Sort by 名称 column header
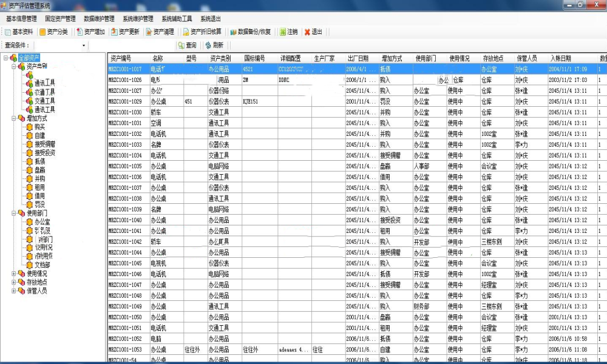607x364 pixels. pyautogui.click(x=166, y=58)
